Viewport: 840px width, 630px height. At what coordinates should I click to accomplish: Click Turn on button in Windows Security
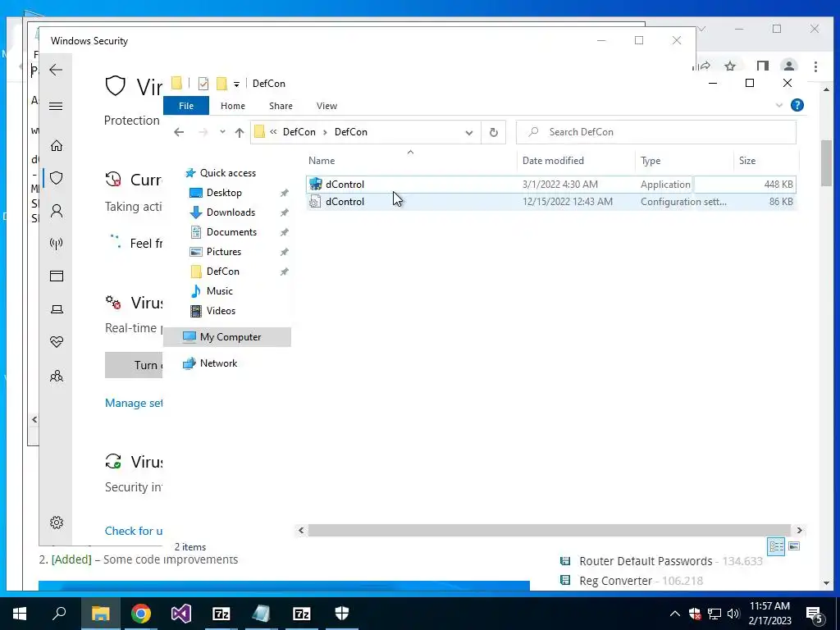pos(134,365)
